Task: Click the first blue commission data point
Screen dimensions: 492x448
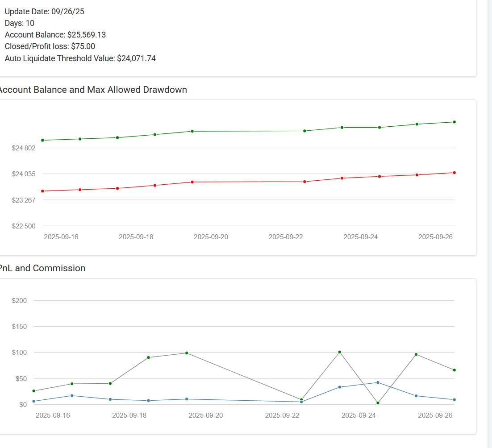Action: [x=34, y=401]
